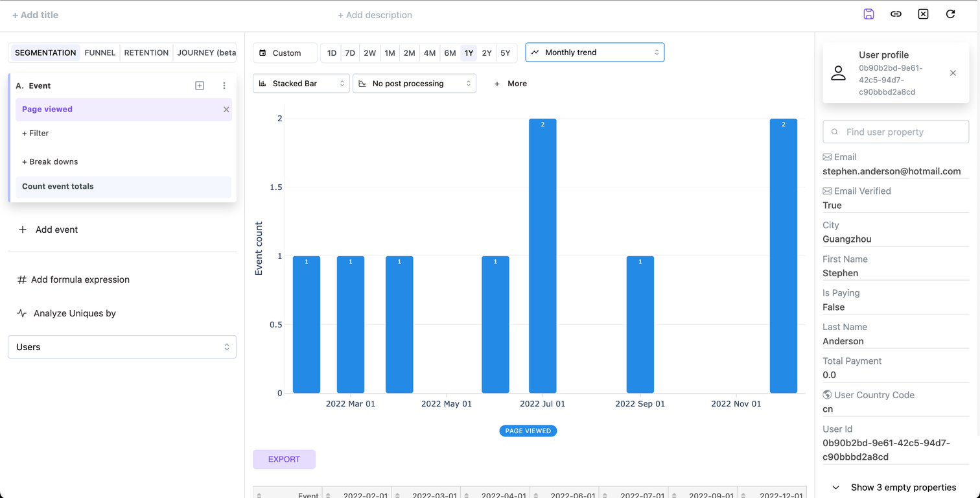Select the 2W time range
Viewport: 980px width, 498px height.
point(369,53)
